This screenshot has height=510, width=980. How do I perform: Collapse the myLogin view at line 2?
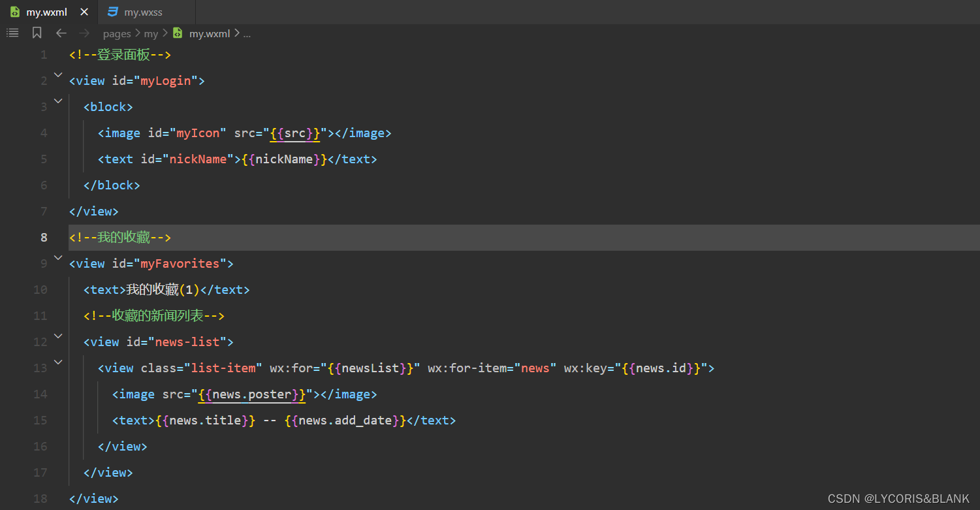58,75
